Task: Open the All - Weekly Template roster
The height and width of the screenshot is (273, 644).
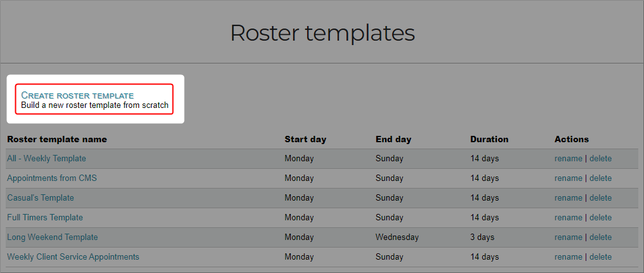Action: point(46,158)
